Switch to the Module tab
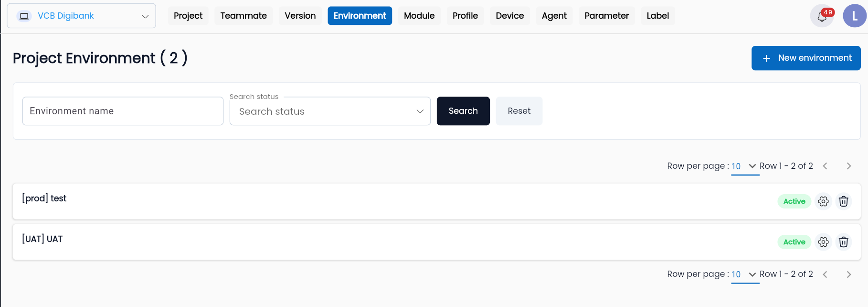 [419, 16]
